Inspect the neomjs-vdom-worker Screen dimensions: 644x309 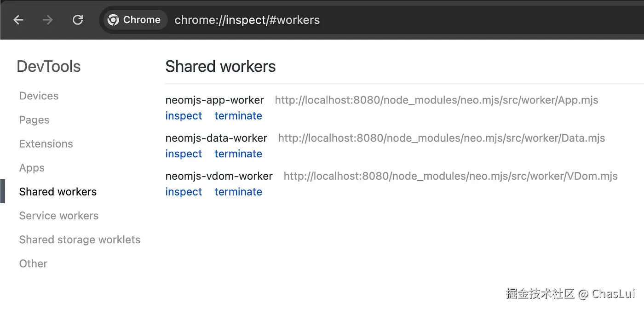tap(184, 192)
